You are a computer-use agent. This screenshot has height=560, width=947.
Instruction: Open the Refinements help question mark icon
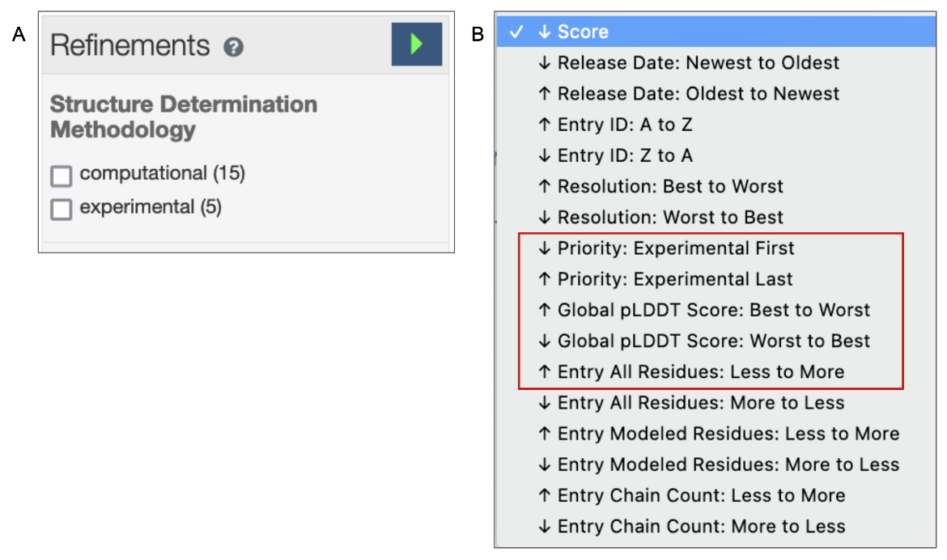233,48
